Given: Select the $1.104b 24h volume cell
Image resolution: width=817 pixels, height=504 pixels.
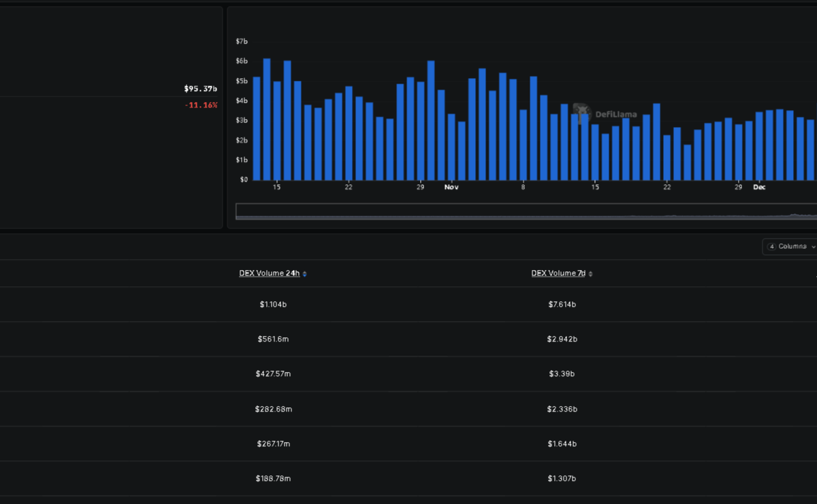Looking at the screenshot, I should point(273,304).
